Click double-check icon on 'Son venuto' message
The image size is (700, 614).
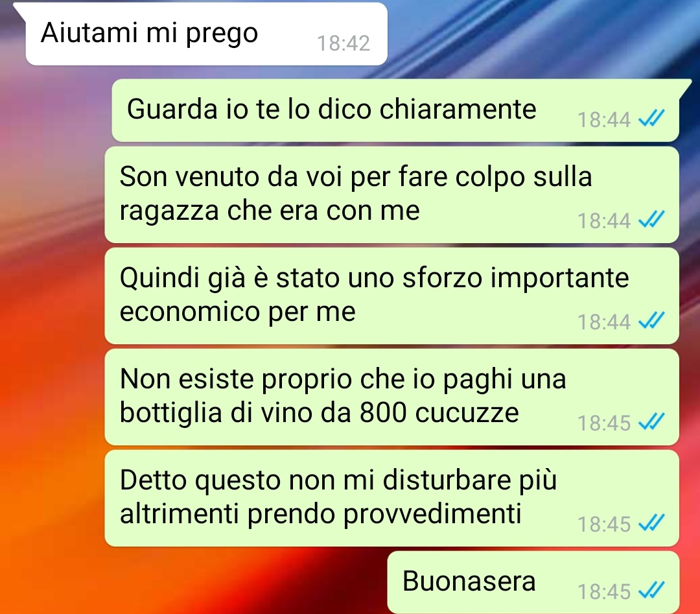pyautogui.click(x=651, y=219)
